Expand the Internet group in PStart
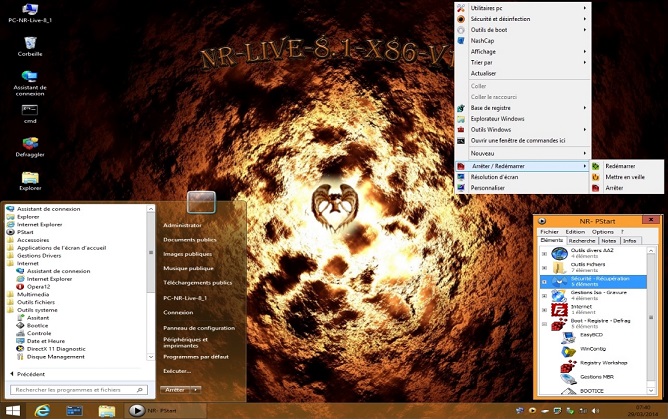Viewport: 668px width, 419px height. (x=544, y=310)
